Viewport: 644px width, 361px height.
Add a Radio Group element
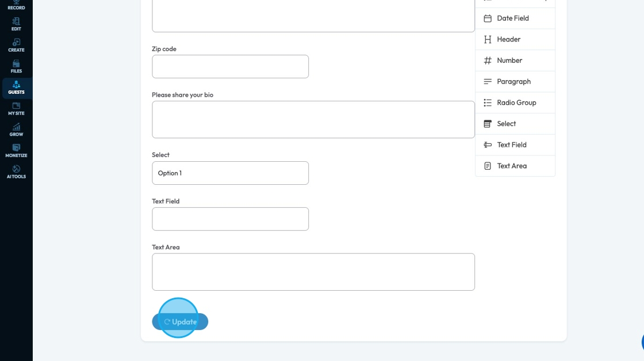(x=515, y=102)
